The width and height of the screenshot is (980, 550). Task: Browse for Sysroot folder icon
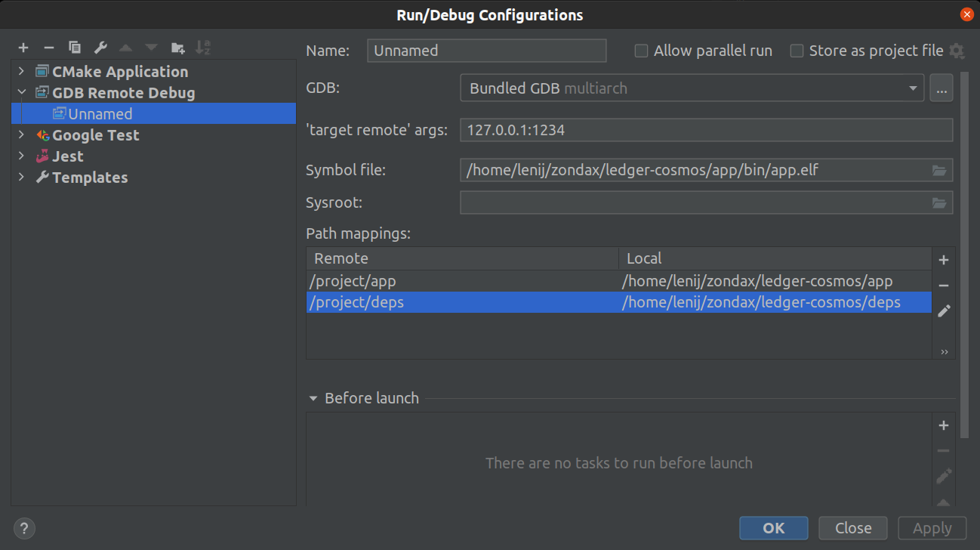click(939, 202)
